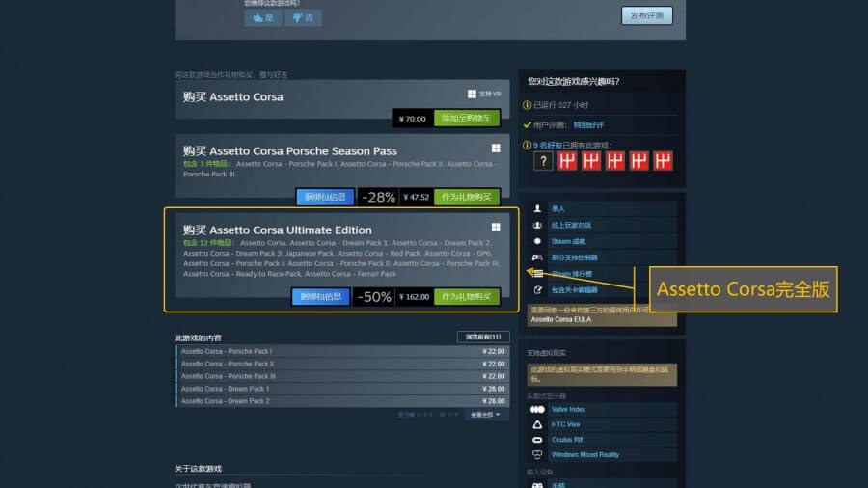Open the online PvP feature link
Screen dimensions: 868x488
(571, 225)
